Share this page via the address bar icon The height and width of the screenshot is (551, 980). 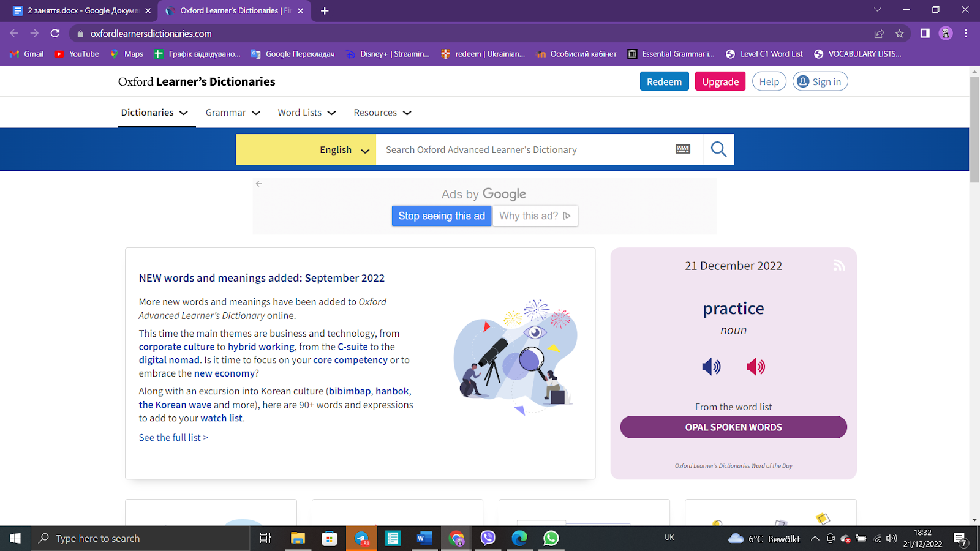[879, 34]
